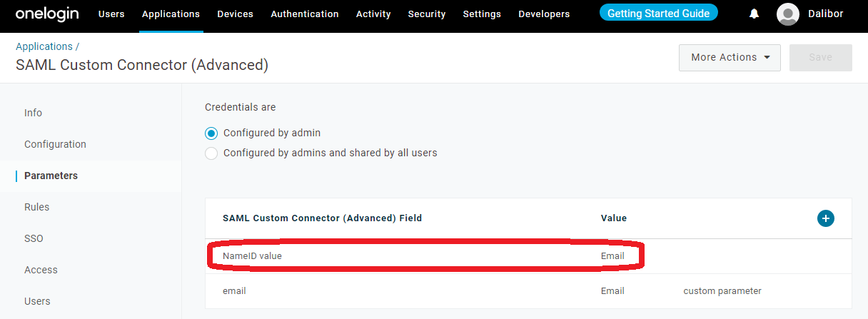Screen dimensions: 868x319
Task: Click the notification bell icon
Action: click(x=754, y=14)
